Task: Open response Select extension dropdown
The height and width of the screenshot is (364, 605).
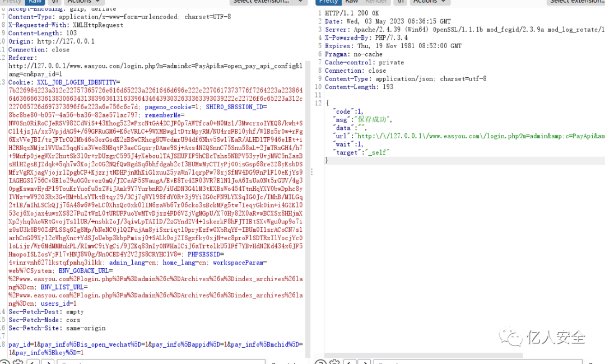Action: 576,2
